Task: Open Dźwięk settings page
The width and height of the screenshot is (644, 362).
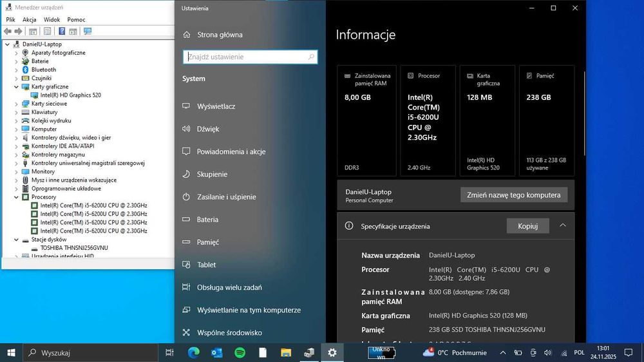Action: pyautogui.click(x=208, y=129)
